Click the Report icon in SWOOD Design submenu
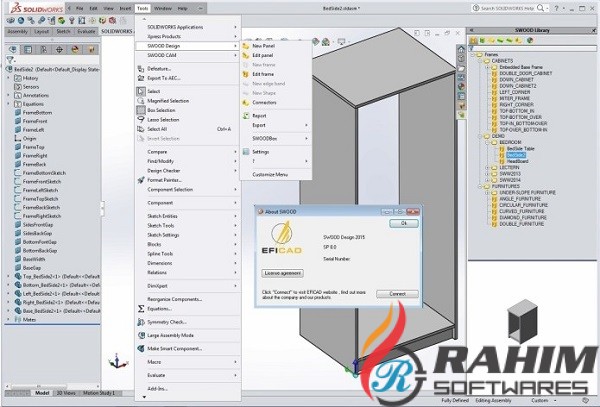 tap(246, 116)
